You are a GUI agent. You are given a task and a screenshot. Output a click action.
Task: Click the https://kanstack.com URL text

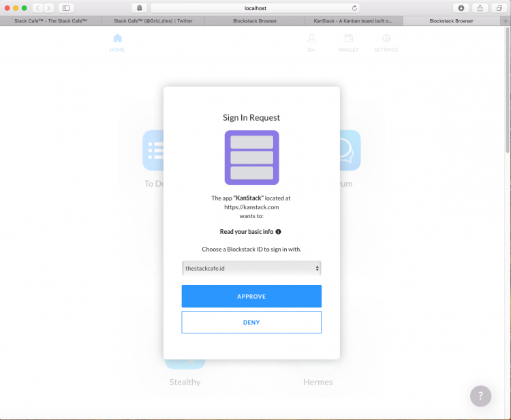click(x=251, y=207)
